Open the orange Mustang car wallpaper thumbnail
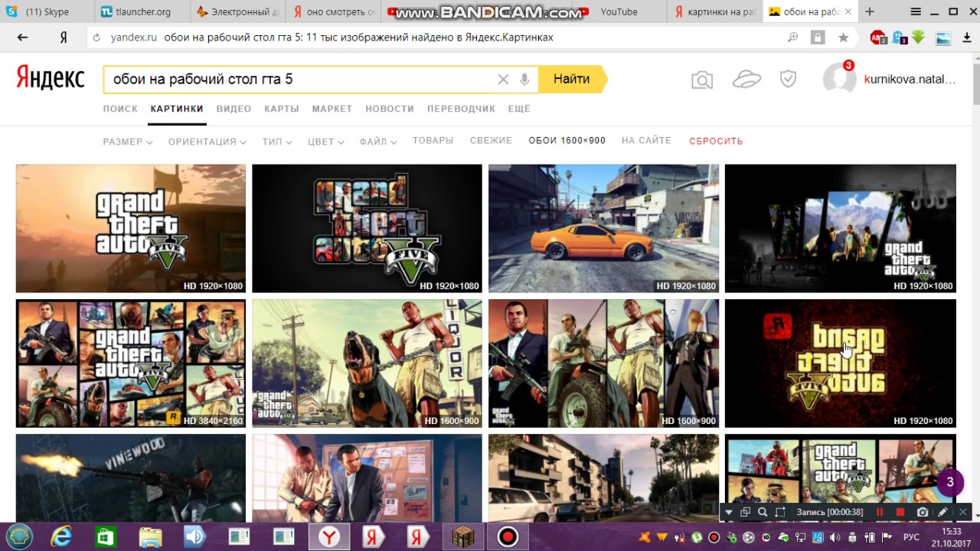980x551 pixels. coord(603,228)
